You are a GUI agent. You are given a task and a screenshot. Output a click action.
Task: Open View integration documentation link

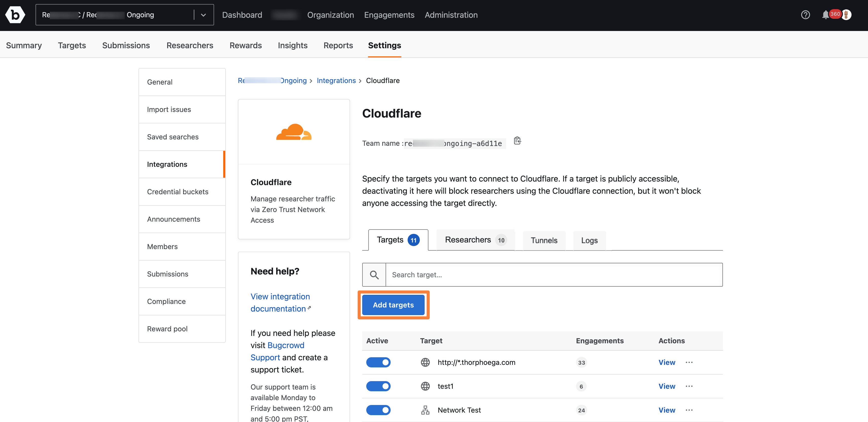tap(280, 303)
